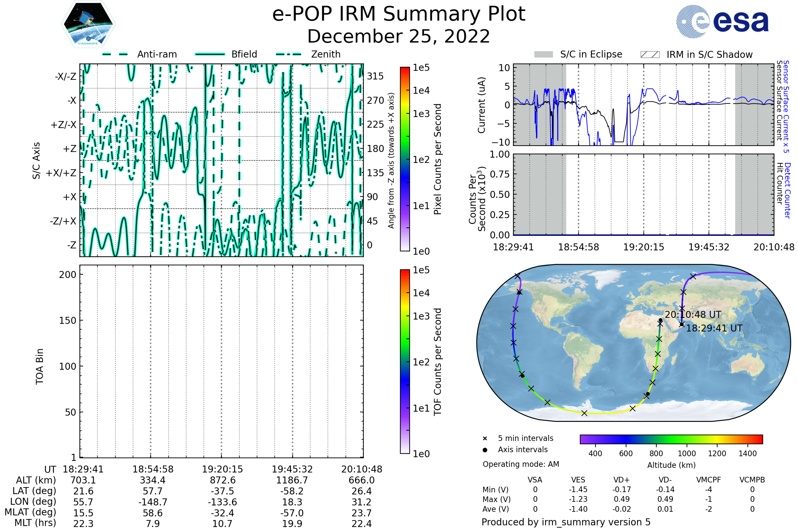Click the S/C in Eclipse gray legend patch

click(544, 55)
